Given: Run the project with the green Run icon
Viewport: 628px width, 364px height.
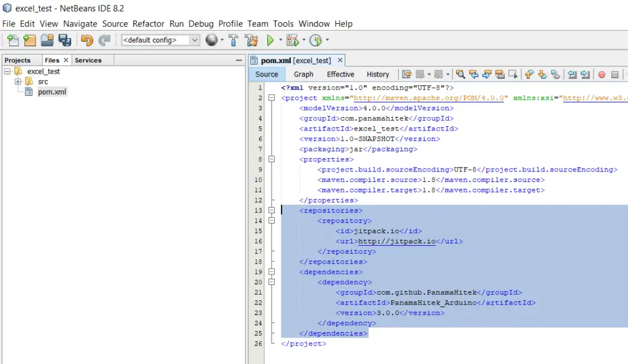Looking at the screenshot, I should pyautogui.click(x=270, y=40).
